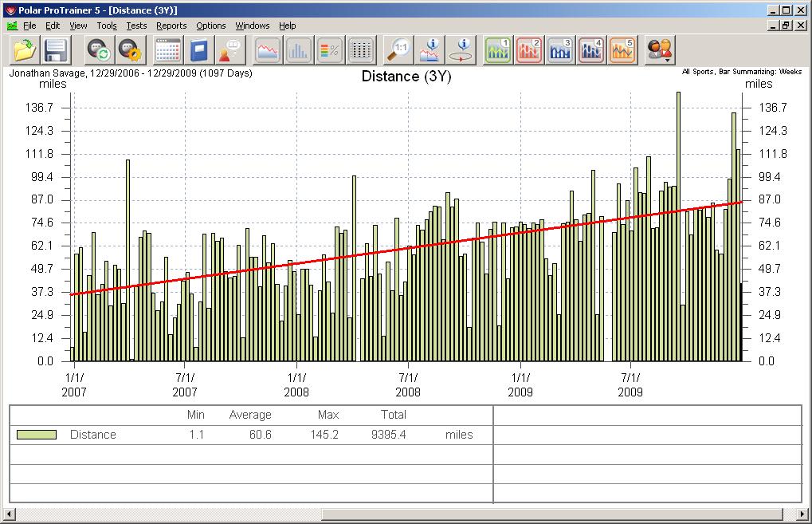The image size is (812, 524).
Task: Click the tallest bar in the chart
Action: (678, 227)
